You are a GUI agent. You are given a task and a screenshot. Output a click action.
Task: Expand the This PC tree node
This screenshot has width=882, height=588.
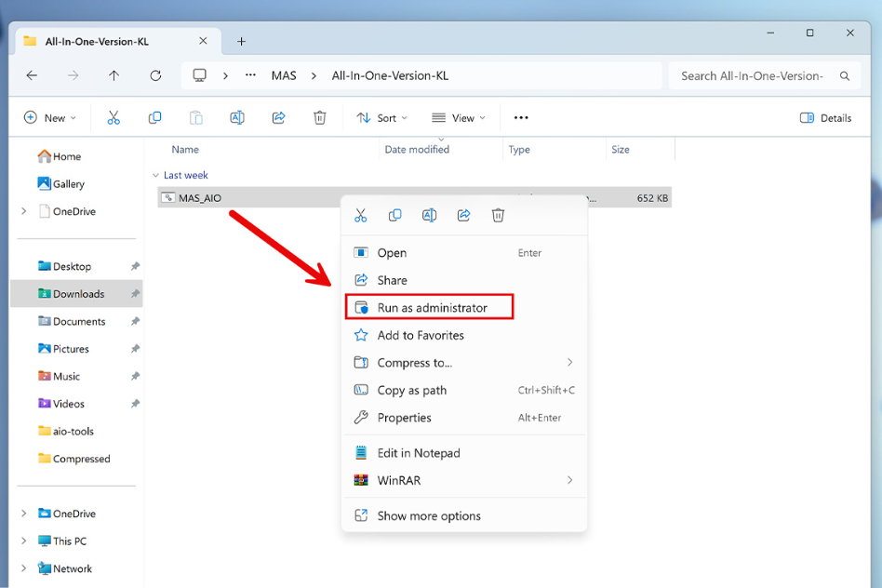click(24, 541)
